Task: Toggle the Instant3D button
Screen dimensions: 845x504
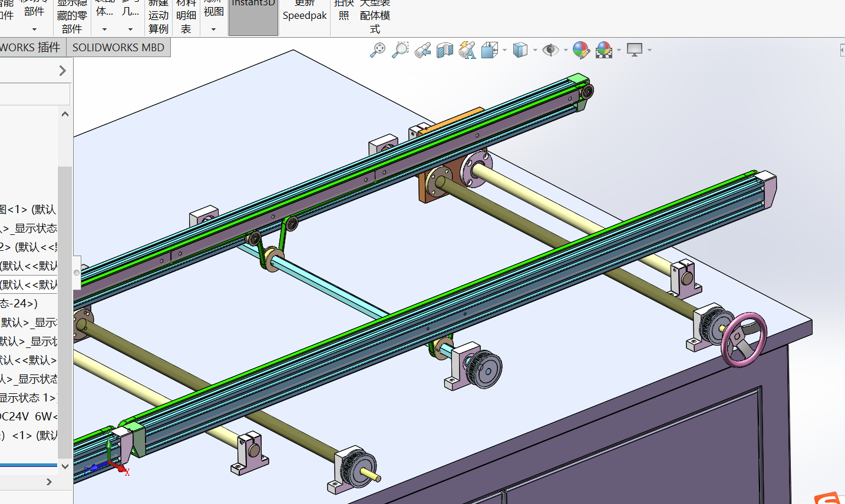Action: point(253,16)
